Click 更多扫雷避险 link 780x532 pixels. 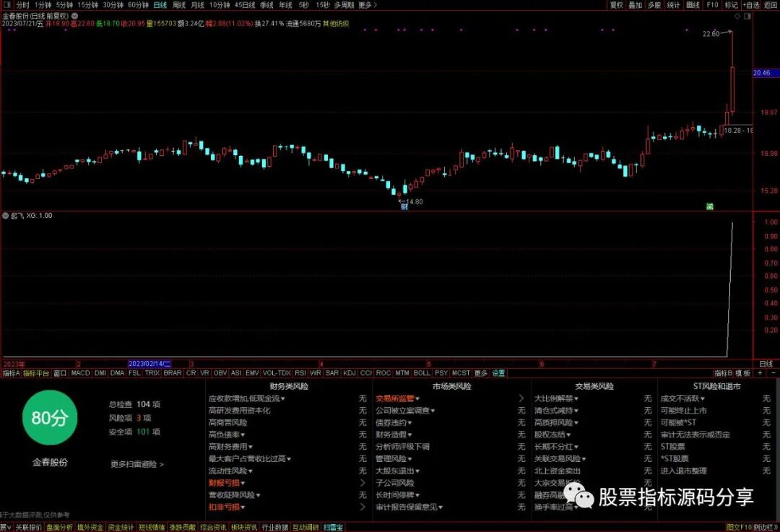click(x=136, y=464)
